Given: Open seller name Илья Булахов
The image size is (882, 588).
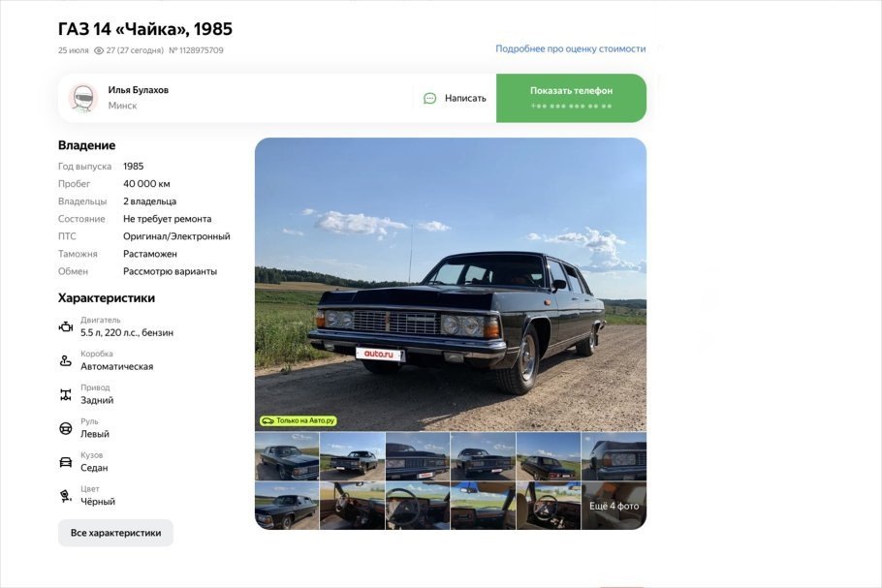Looking at the screenshot, I should pos(139,90).
